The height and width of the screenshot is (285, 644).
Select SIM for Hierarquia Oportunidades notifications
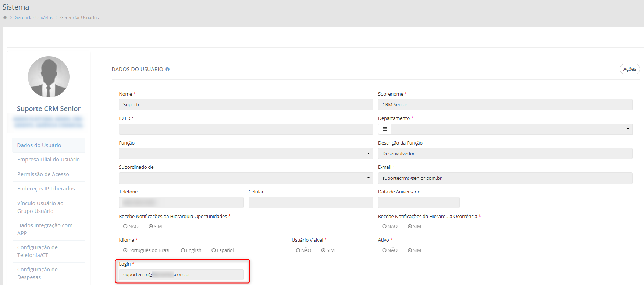tap(151, 227)
